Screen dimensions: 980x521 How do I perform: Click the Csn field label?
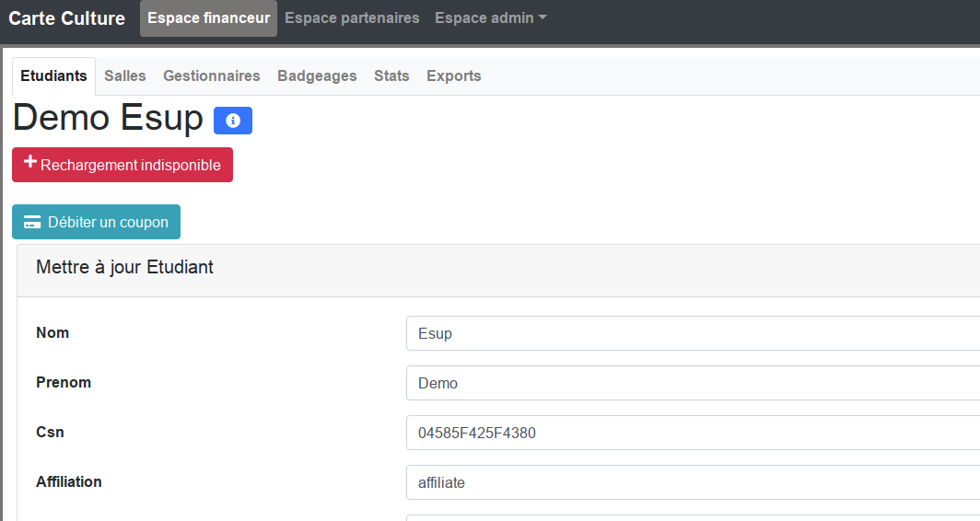[50, 432]
